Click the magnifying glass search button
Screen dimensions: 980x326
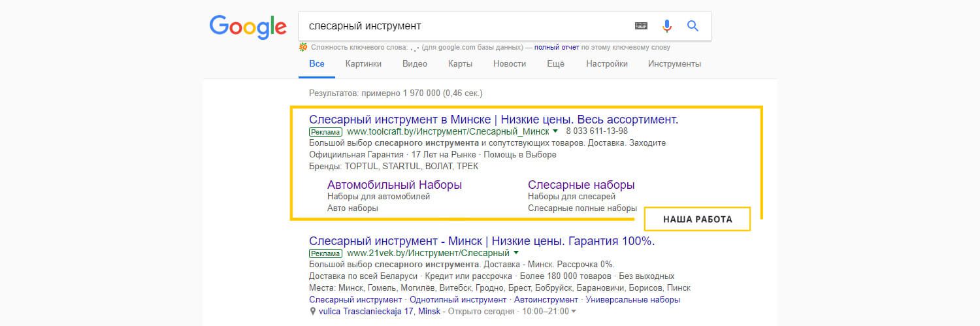click(693, 26)
